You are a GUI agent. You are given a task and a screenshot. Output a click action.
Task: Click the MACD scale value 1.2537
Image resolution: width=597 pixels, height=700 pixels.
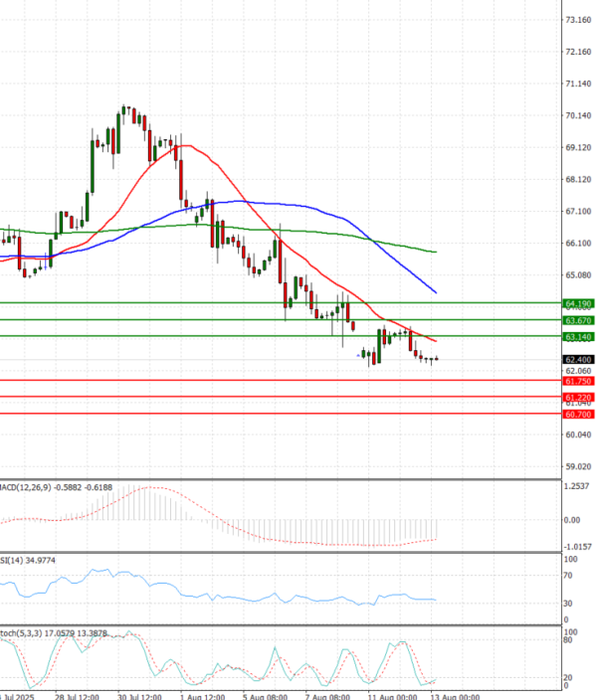tap(577, 486)
